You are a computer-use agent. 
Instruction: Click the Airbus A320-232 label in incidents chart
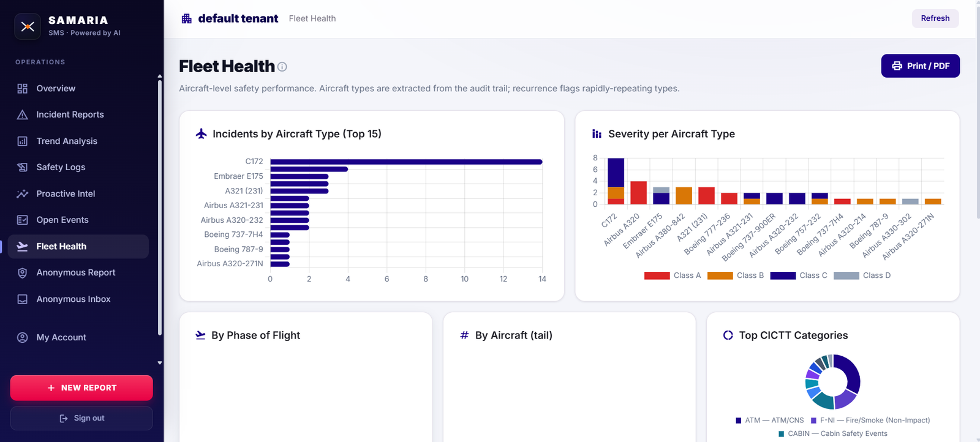click(232, 220)
